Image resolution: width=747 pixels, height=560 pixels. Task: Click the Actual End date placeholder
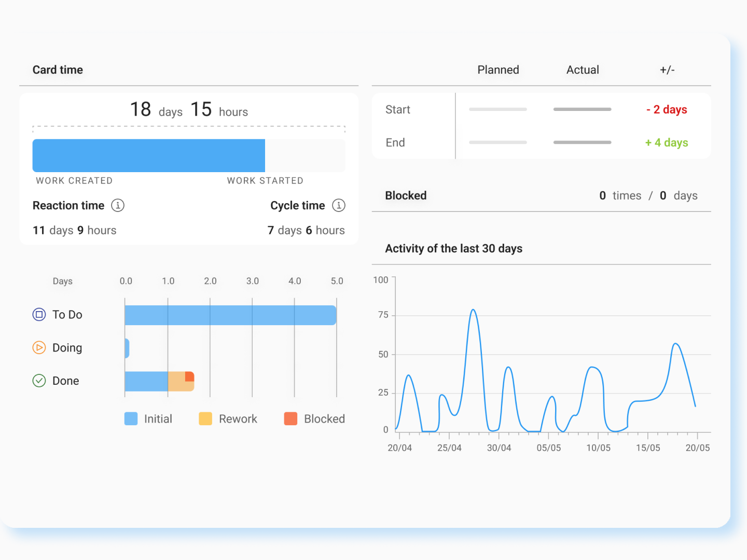click(x=583, y=143)
